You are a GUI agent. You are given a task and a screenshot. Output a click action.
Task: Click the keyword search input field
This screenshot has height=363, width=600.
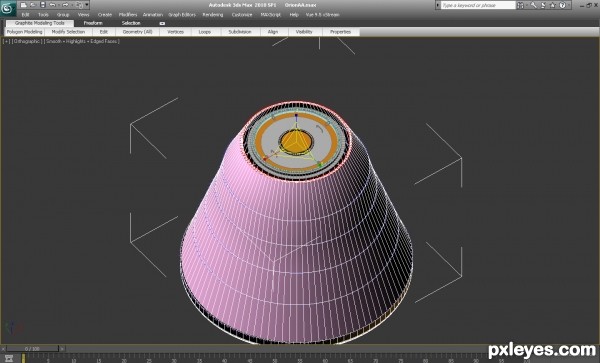click(x=478, y=5)
